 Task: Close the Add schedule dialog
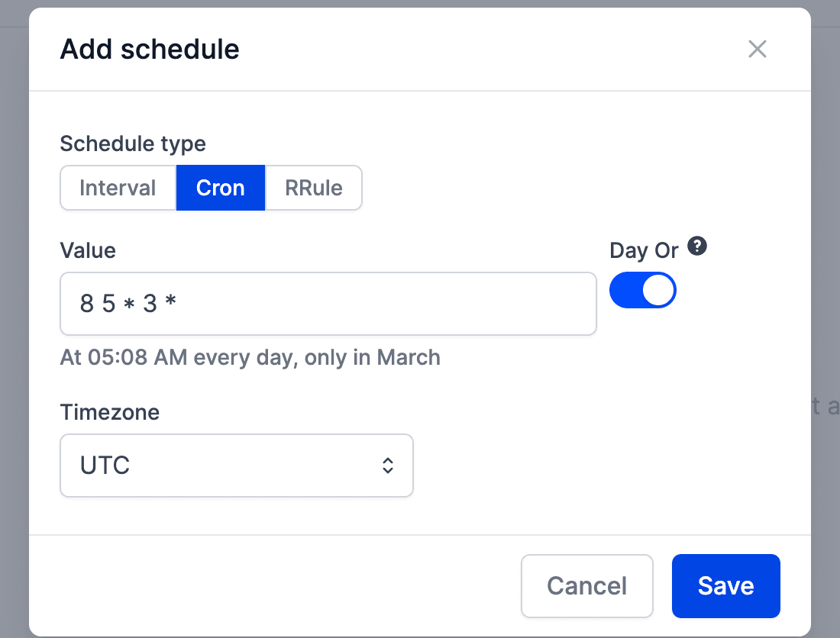click(757, 50)
